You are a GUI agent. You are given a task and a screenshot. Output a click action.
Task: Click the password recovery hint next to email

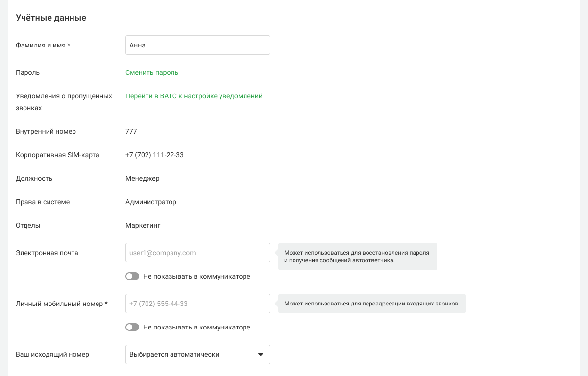[357, 257]
